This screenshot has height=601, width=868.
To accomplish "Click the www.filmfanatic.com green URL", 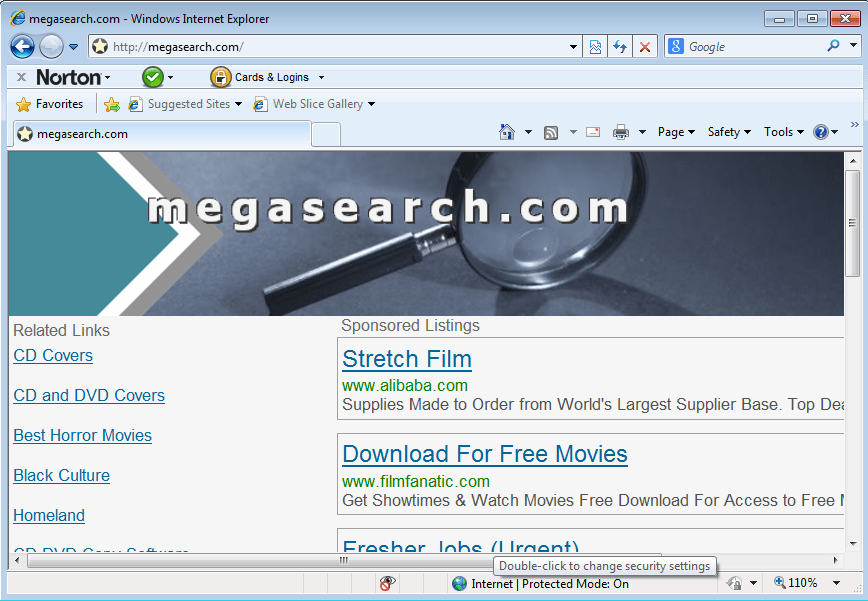I will tap(416, 481).
